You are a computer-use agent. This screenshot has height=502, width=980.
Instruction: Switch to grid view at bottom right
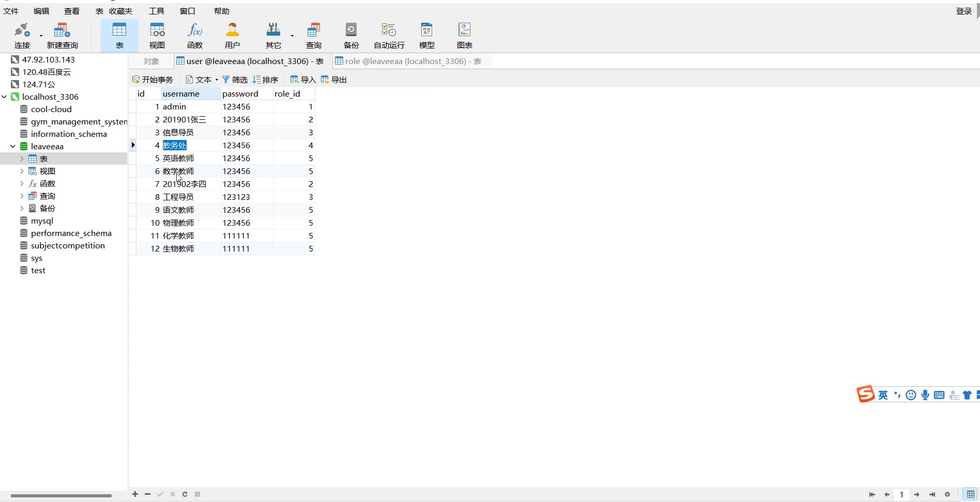click(971, 494)
